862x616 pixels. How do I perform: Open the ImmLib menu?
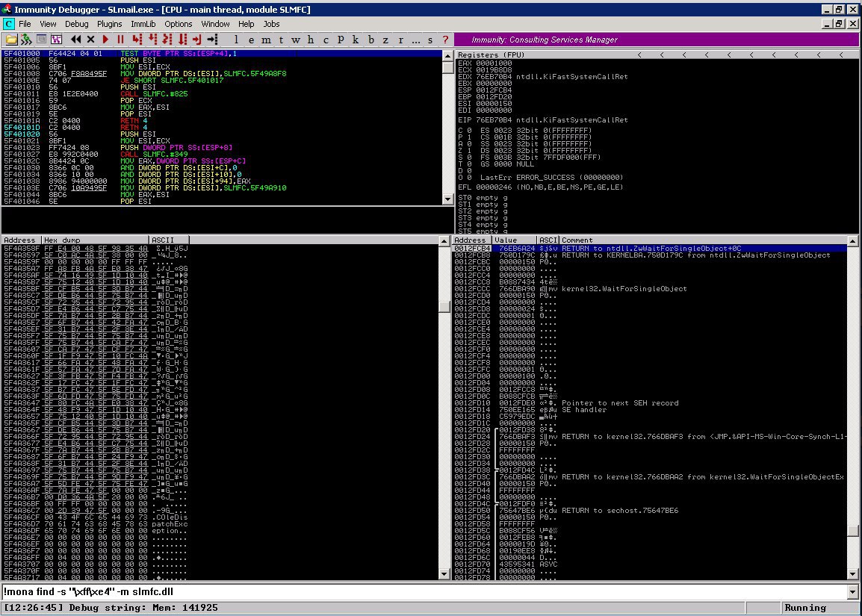click(143, 24)
